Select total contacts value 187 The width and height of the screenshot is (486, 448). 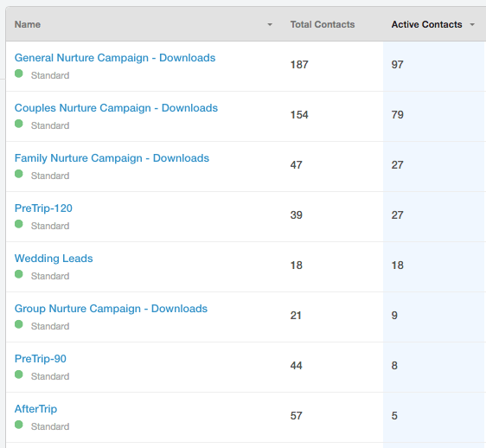(299, 65)
